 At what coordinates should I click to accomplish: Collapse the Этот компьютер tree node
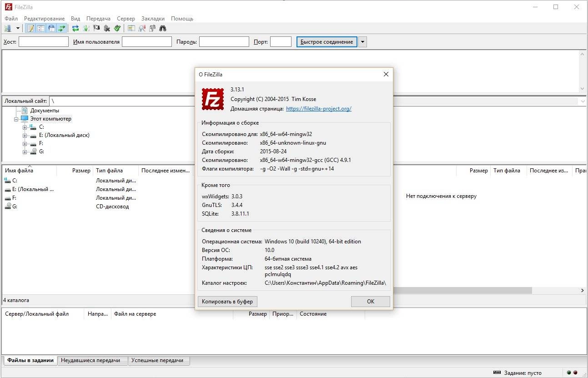(x=17, y=119)
